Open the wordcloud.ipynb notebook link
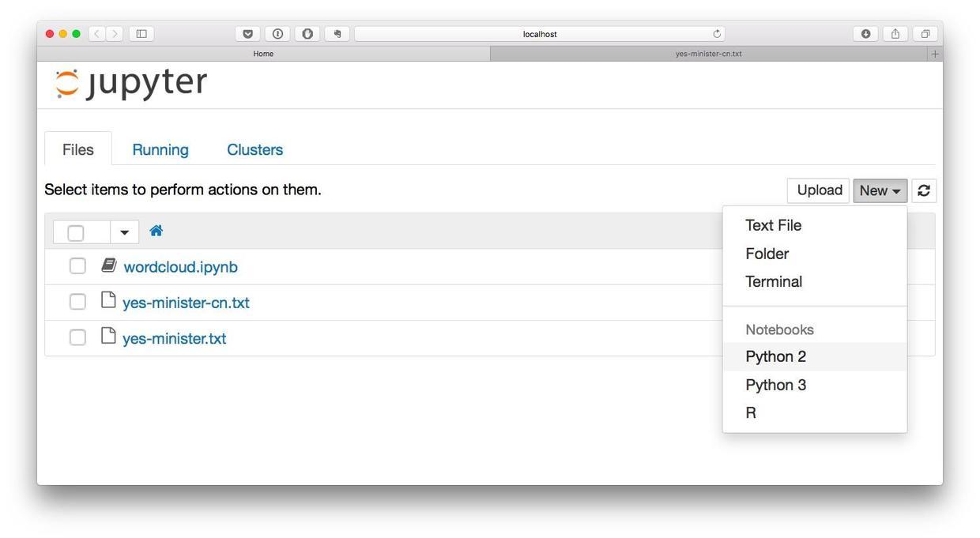Viewport: 980px width, 538px height. (180, 267)
